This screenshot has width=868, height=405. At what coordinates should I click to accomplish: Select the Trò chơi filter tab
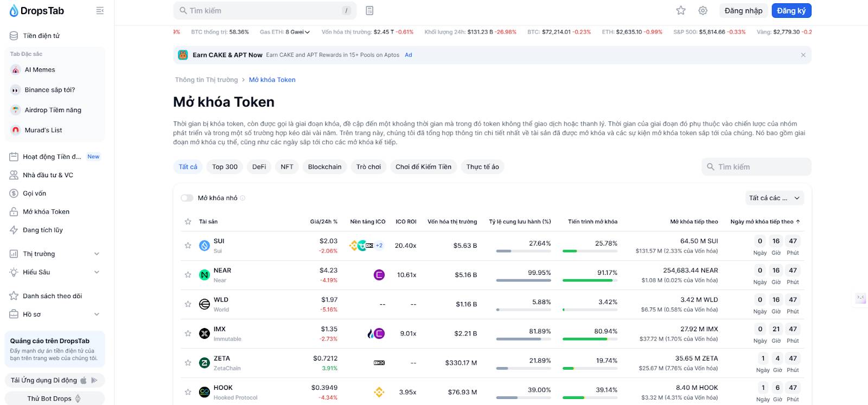click(x=369, y=167)
